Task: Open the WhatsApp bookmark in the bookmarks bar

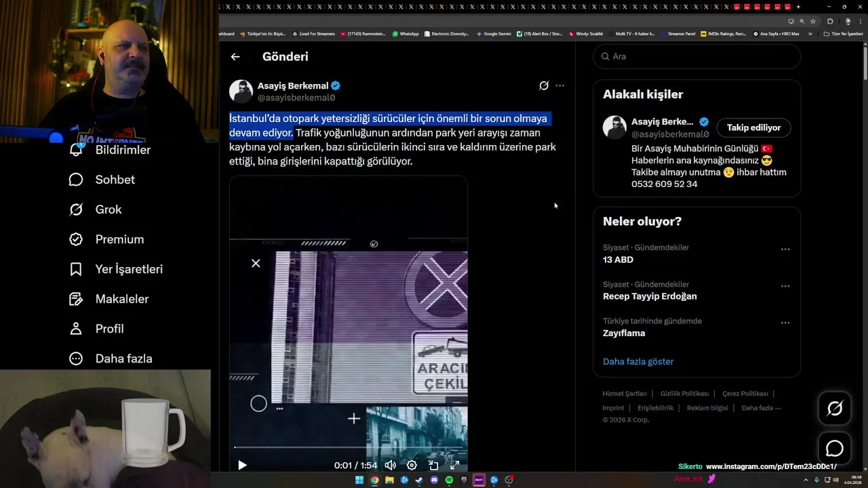Action: (406, 34)
